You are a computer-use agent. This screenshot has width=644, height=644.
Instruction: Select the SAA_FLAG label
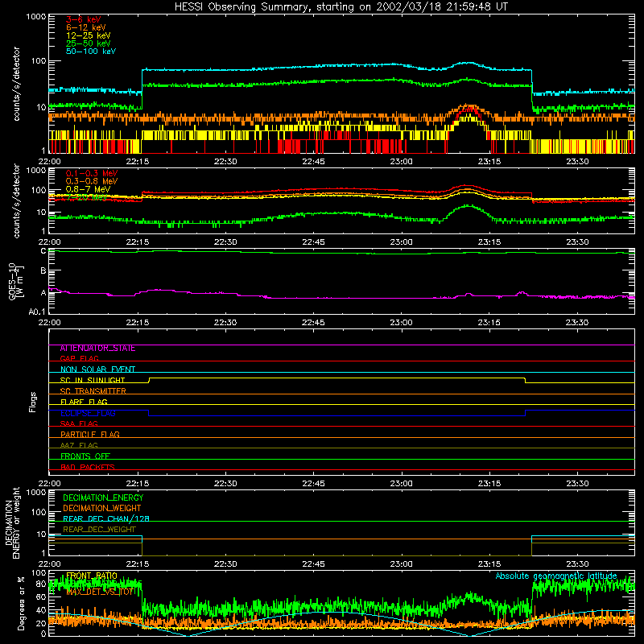(79, 423)
